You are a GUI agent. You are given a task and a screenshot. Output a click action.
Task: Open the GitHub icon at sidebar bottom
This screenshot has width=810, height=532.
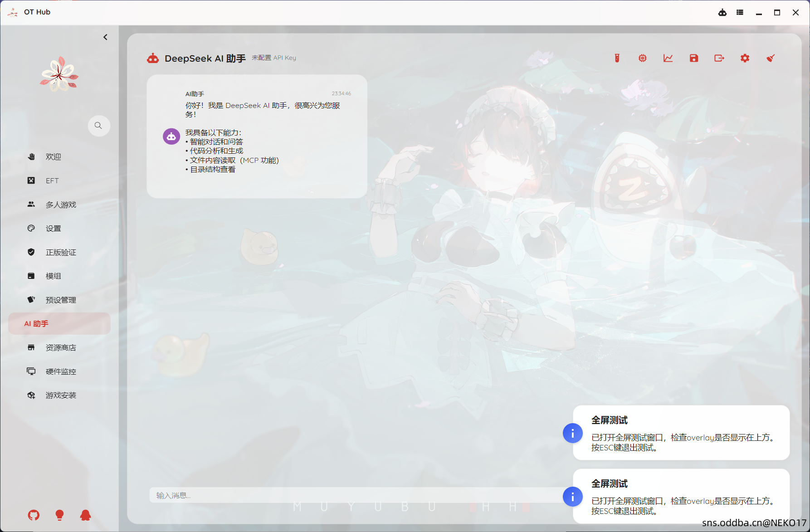pyautogui.click(x=34, y=515)
